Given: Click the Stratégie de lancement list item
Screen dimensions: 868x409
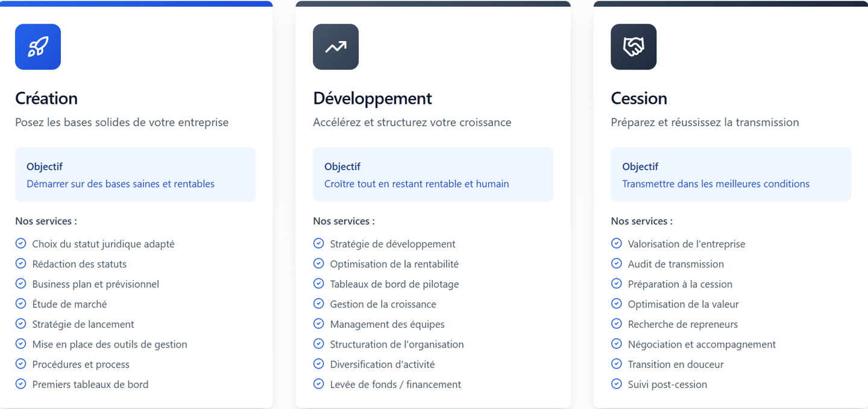Looking at the screenshot, I should click(x=75, y=324).
